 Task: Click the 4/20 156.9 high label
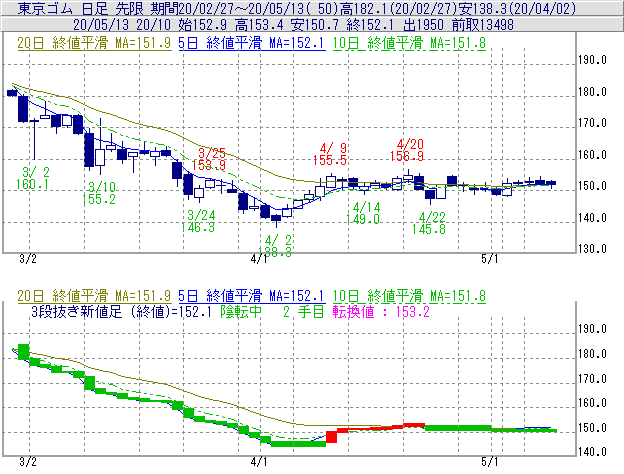407,150
